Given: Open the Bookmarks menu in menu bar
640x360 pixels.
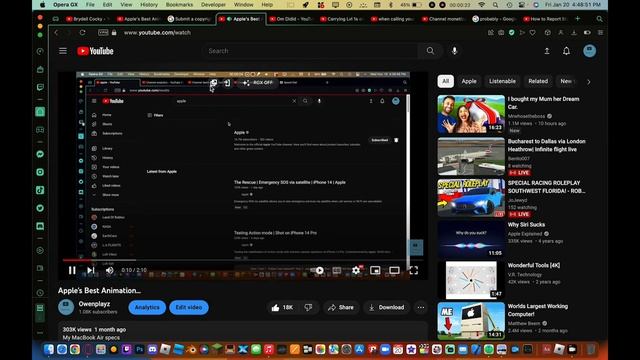Looking at the screenshot, I should tap(180, 4).
